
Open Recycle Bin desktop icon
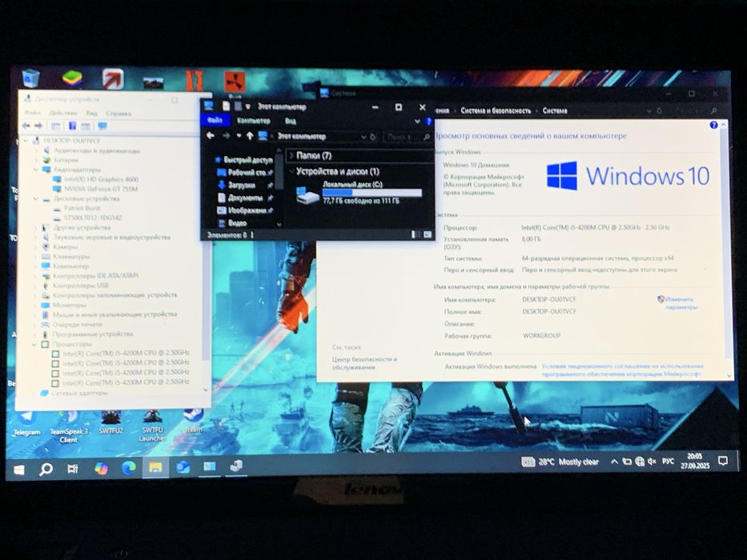(30, 78)
